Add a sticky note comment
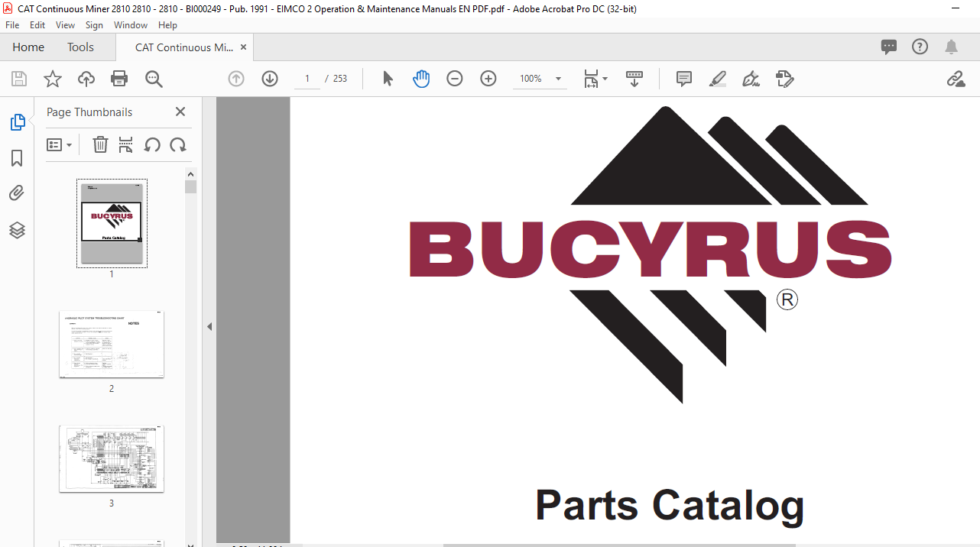Image resolution: width=980 pixels, height=547 pixels. point(684,79)
